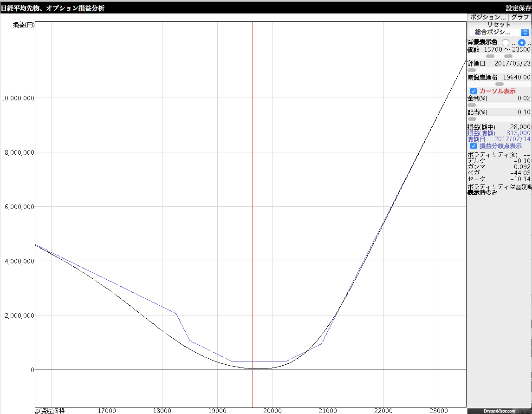Click the 金利(%) value 0.02

tap(524, 98)
